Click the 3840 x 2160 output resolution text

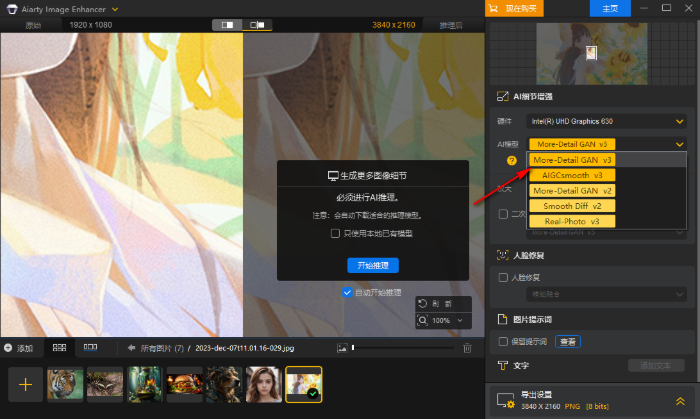[x=394, y=25]
